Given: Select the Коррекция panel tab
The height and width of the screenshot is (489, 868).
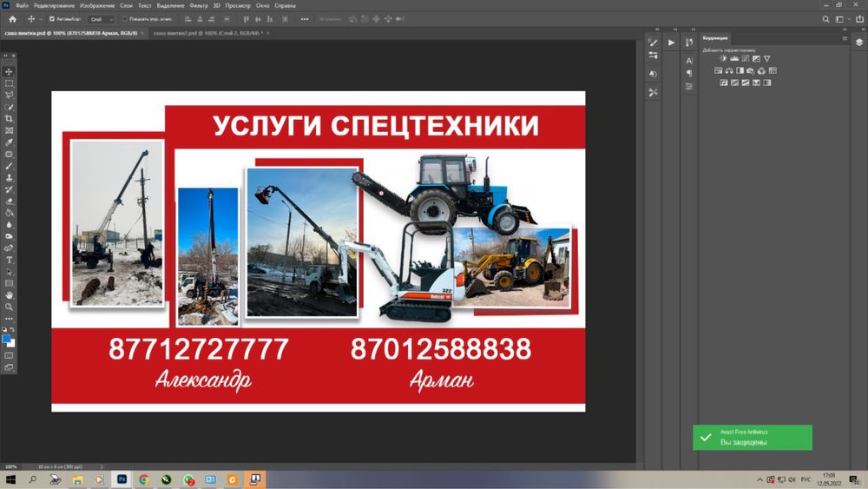Looking at the screenshot, I should [715, 38].
